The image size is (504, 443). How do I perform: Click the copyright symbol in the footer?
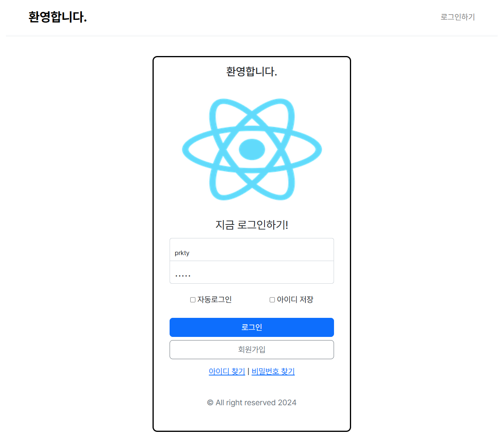210,402
